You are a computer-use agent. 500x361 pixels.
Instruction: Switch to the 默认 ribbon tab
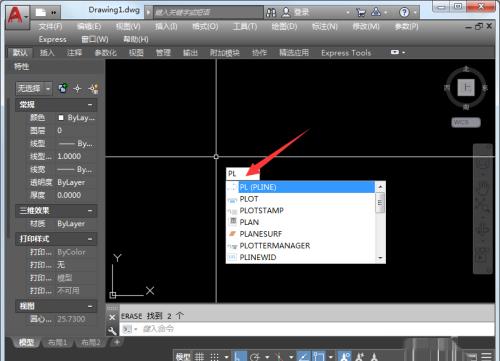point(20,52)
